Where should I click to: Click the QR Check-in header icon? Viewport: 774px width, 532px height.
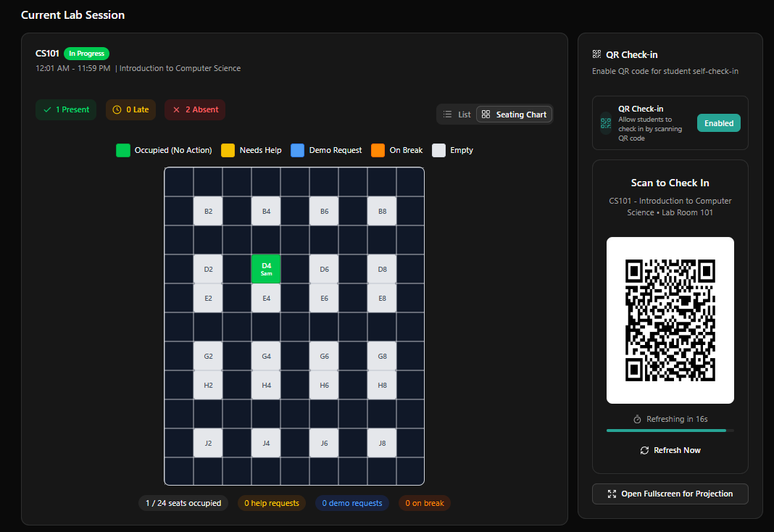[x=596, y=54]
